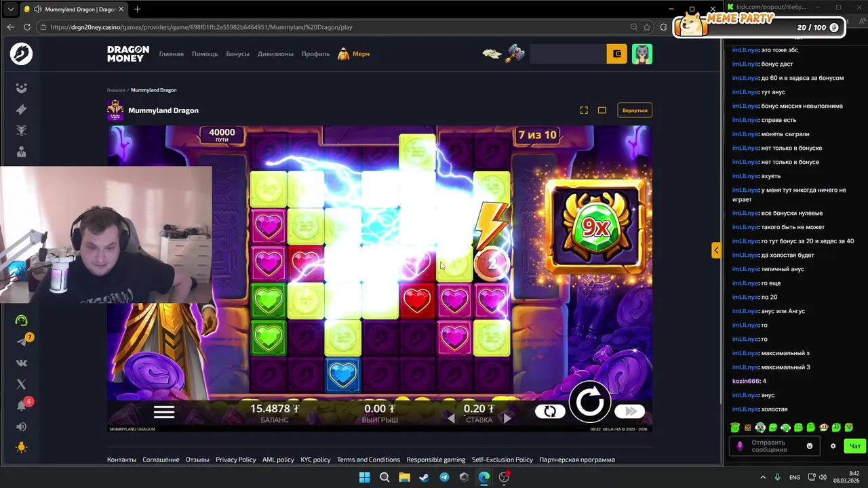Open the slot hamburger menu
This screenshot has height=488, width=868.
(164, 411)
